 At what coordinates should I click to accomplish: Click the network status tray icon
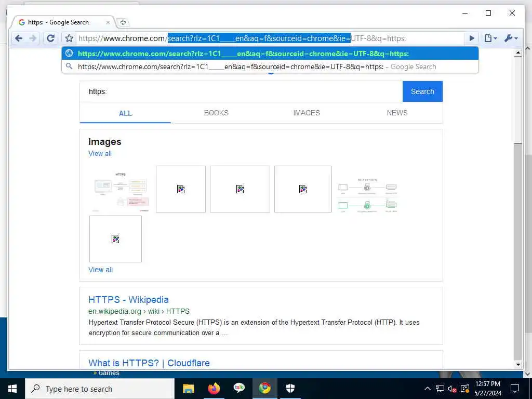[440, 389]
